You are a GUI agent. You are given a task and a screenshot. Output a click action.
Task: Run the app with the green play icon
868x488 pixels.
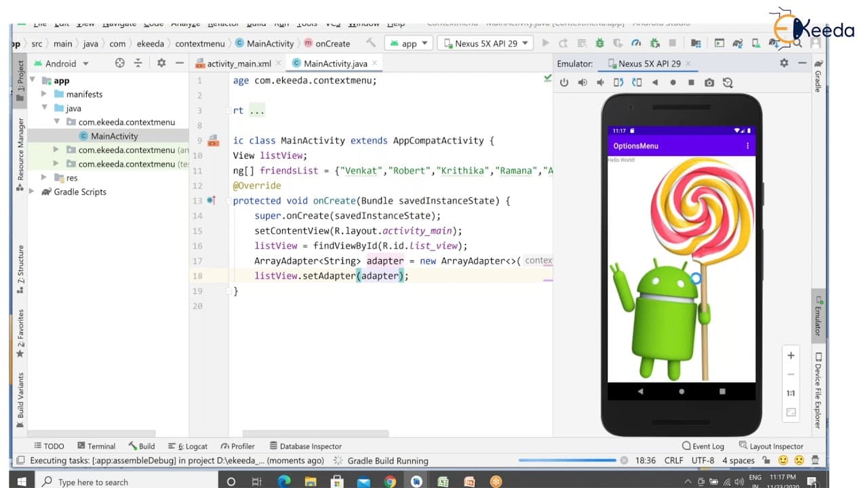tap(546, 43)
